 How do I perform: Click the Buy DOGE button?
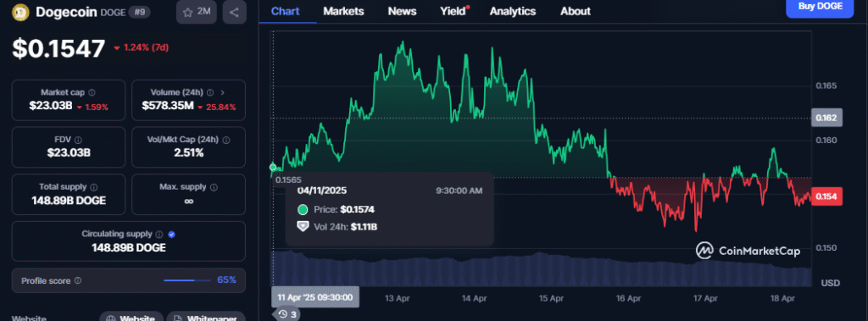[x=820, y=8]
